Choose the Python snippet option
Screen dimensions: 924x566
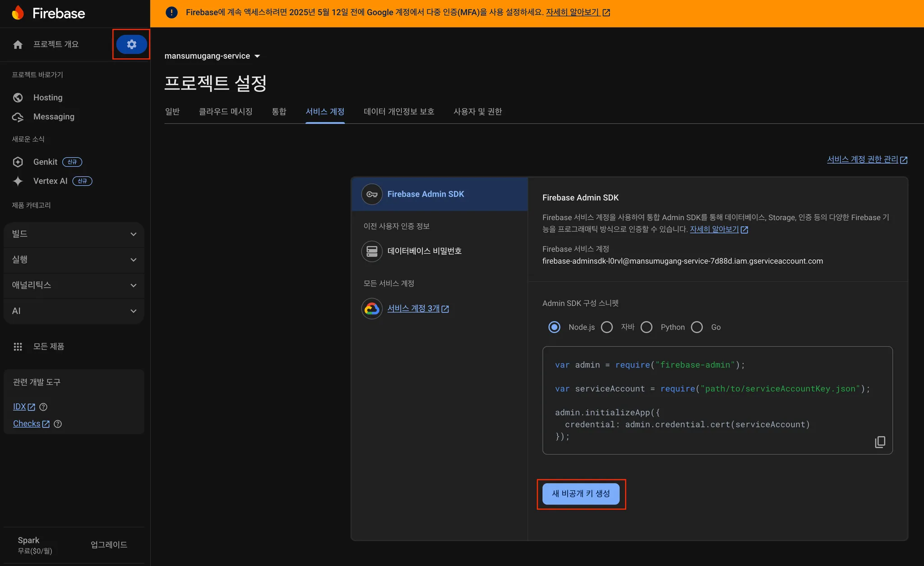click(647, 327)
